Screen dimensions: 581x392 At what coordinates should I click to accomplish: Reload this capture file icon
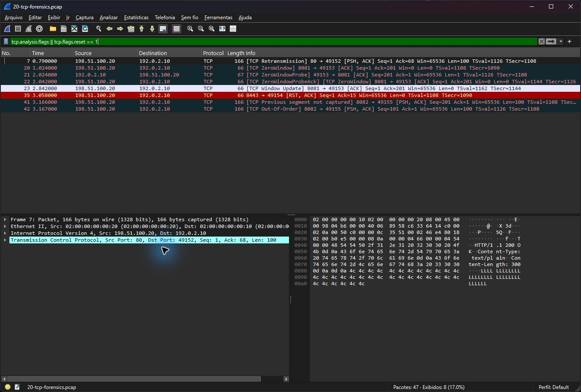click(x=85, y=29)
